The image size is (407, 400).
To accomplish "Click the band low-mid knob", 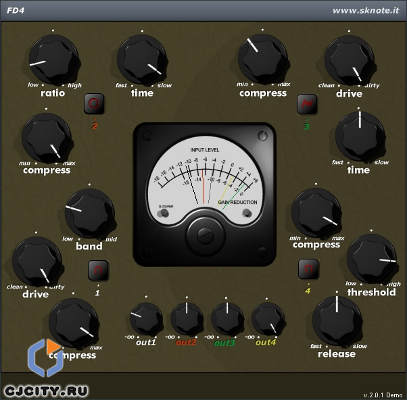I will point(90,214).
